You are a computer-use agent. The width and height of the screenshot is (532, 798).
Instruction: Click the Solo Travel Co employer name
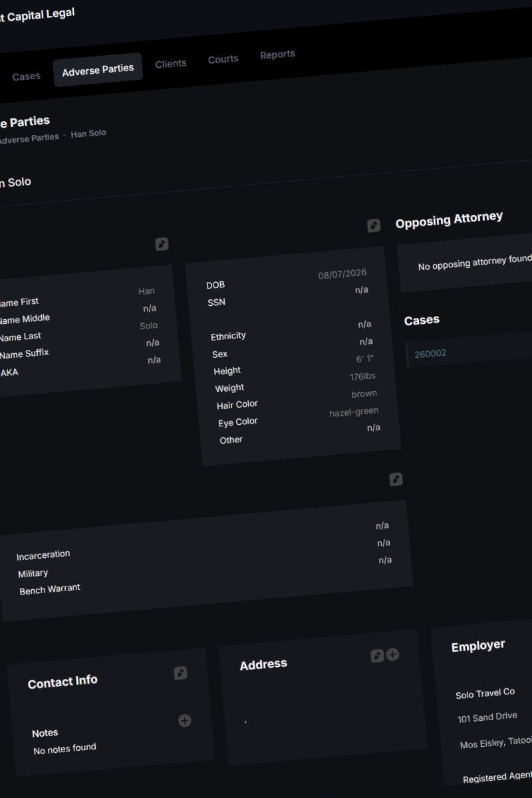pyautogui.click(x=485, y=693)
